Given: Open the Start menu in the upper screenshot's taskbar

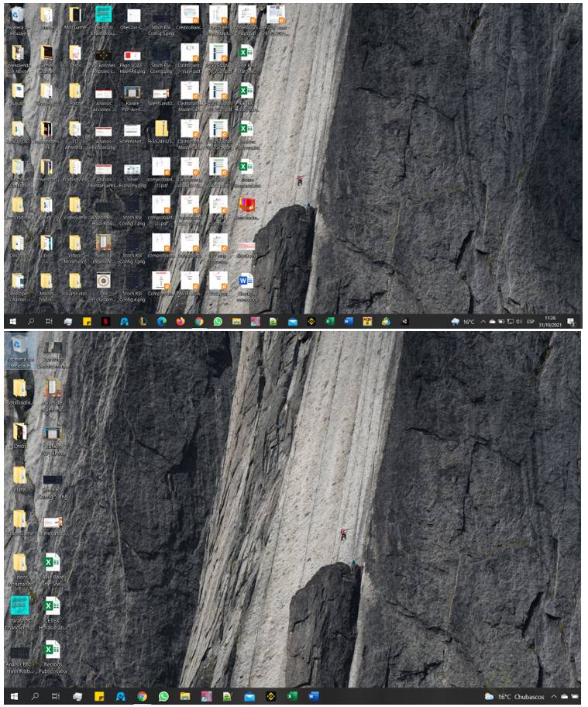Looking at the screenshot, I should point(12,322).
